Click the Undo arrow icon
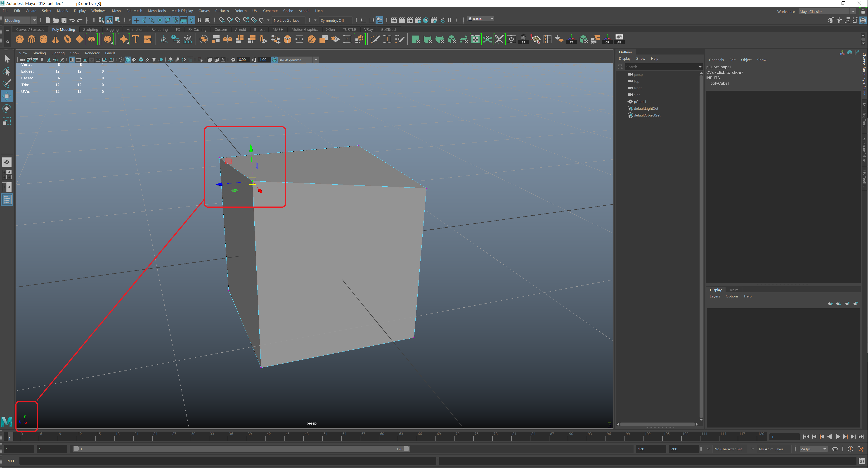 click(x=72, y=20)
